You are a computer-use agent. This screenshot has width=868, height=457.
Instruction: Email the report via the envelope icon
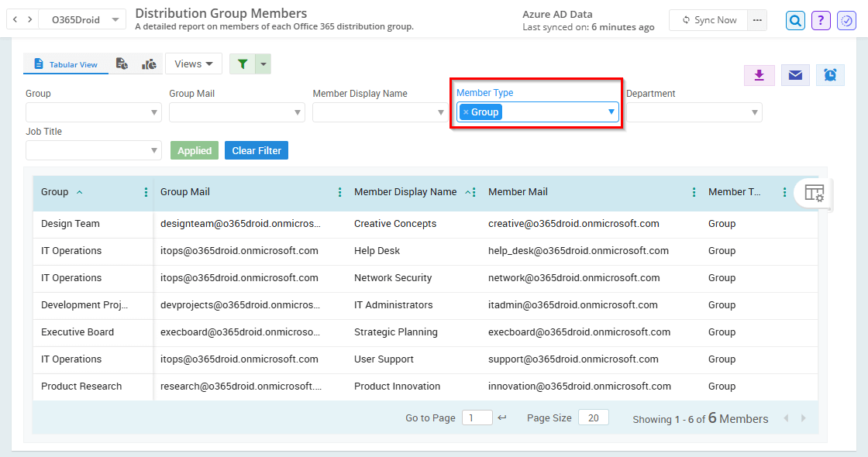pos(794,75)
